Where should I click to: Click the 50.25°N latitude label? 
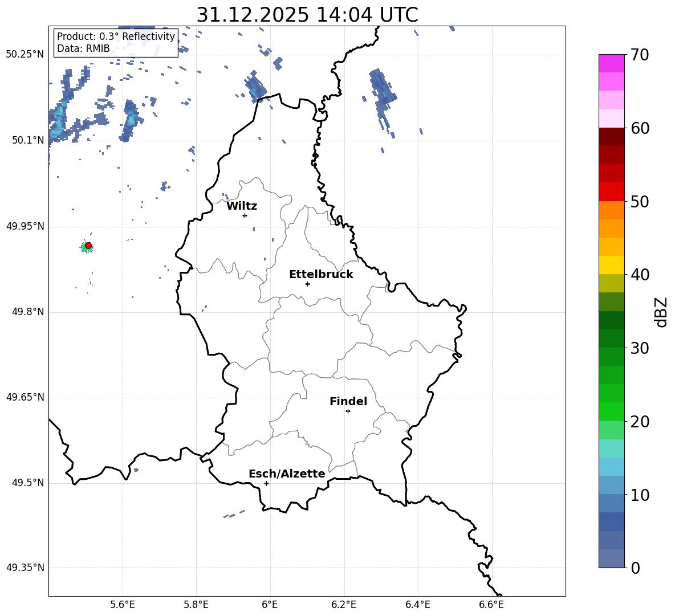[x=25, y=55]
